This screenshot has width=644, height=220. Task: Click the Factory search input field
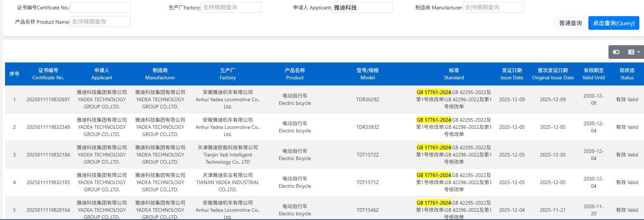[231, 7]
